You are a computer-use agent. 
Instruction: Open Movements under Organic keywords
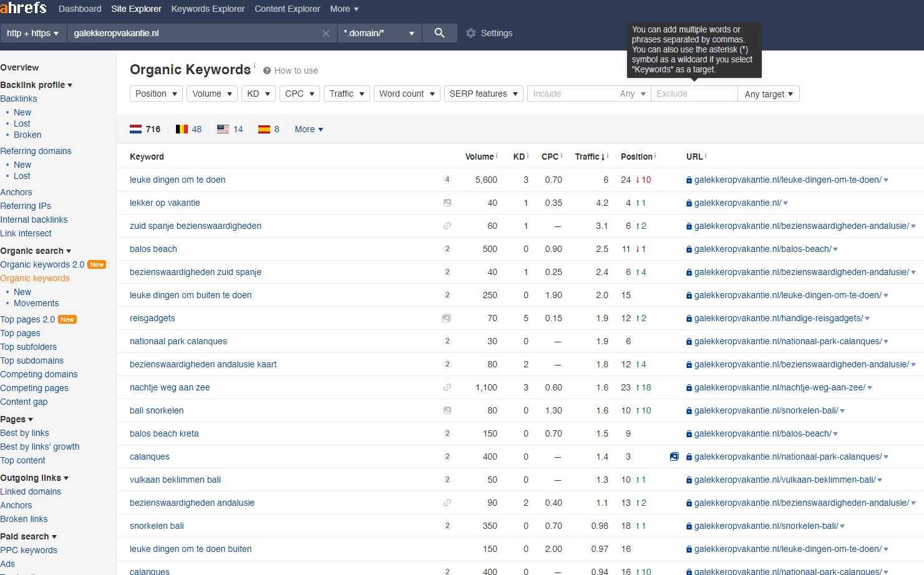click(x=36, y=303)
